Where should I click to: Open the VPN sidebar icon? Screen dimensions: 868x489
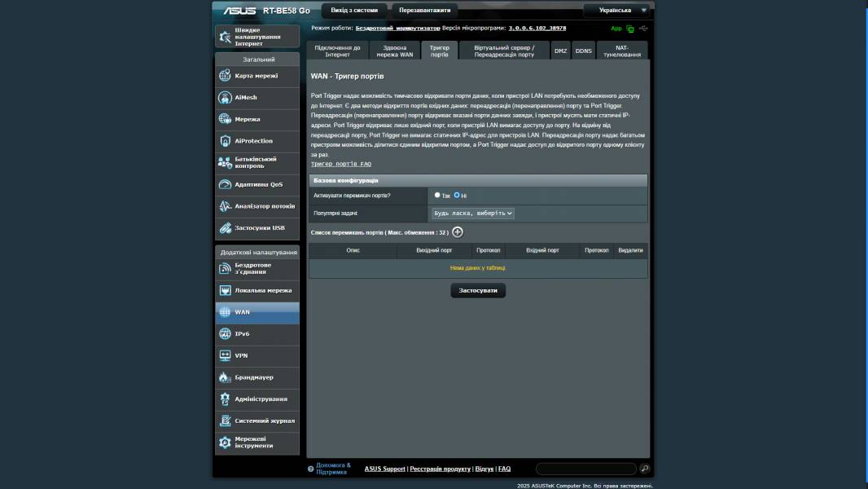pyautogui.click(x=226, y=355)
